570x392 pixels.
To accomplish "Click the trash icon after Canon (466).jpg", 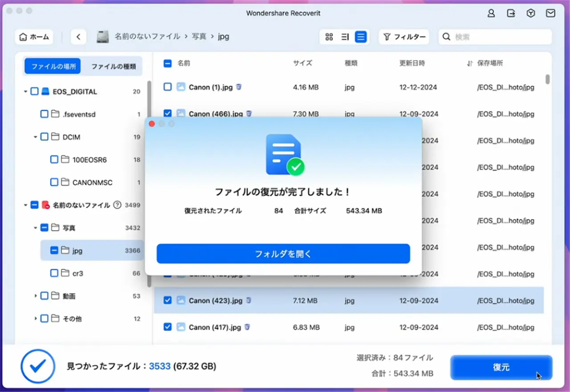I will coord(249,113).
